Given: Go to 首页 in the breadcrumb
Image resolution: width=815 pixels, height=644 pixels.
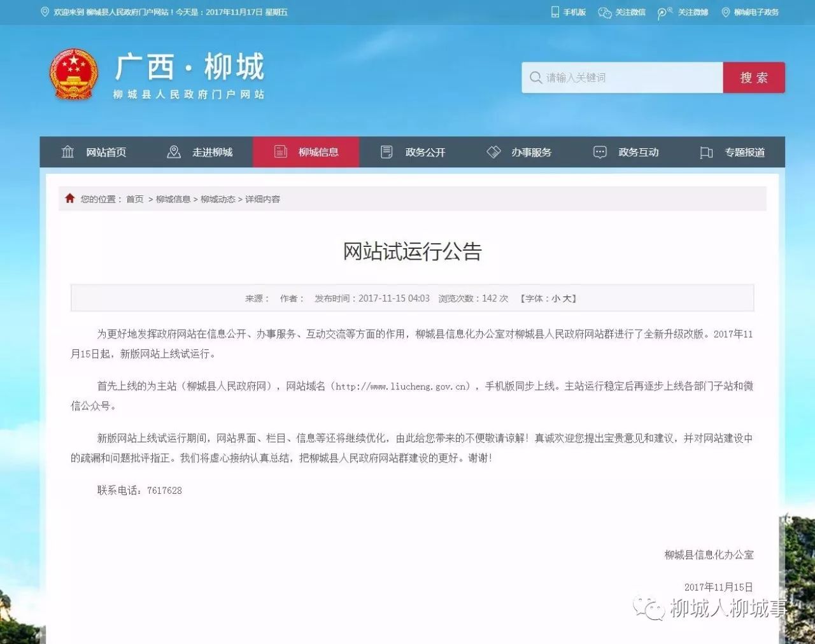Looking at the screenshot, I should [135, 199].
